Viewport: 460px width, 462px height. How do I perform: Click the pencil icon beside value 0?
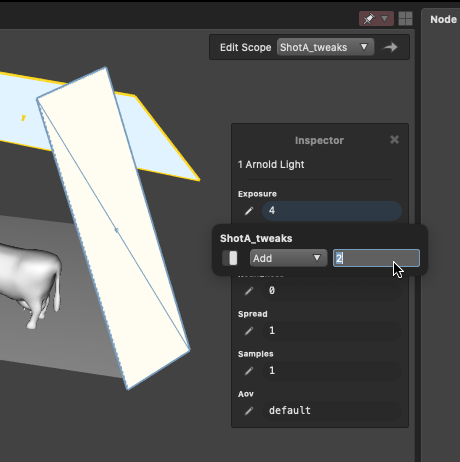(249, 291)
